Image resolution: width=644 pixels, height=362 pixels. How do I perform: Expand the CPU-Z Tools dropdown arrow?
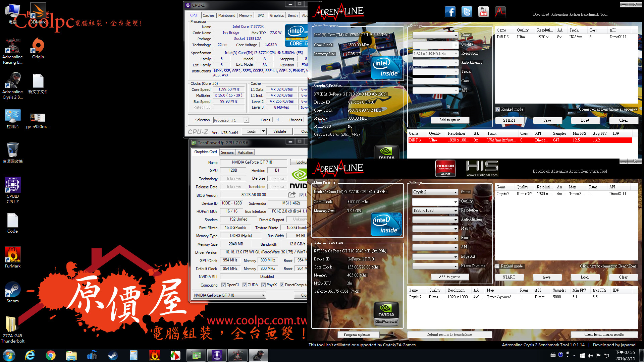pos(263,131)
